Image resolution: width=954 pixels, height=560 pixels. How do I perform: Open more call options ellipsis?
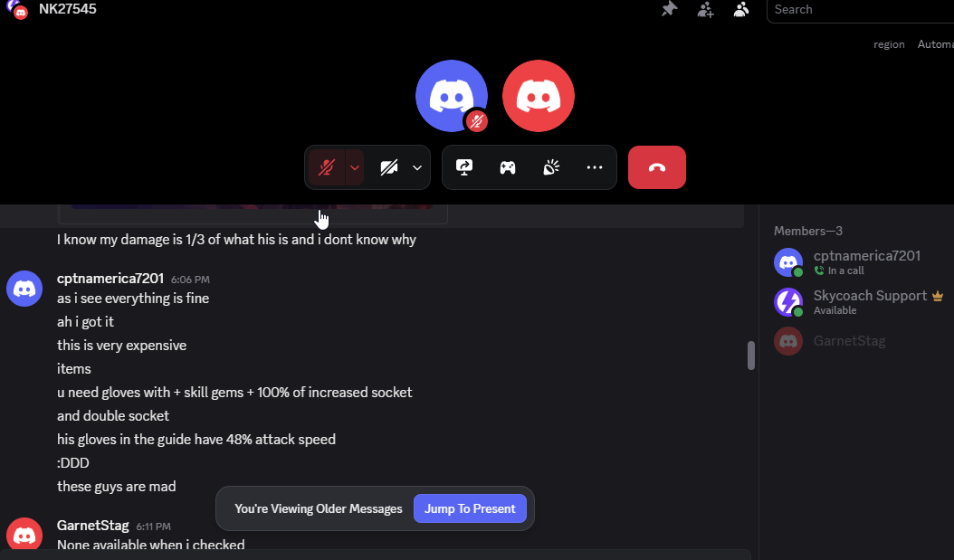[x=595, y=167]
